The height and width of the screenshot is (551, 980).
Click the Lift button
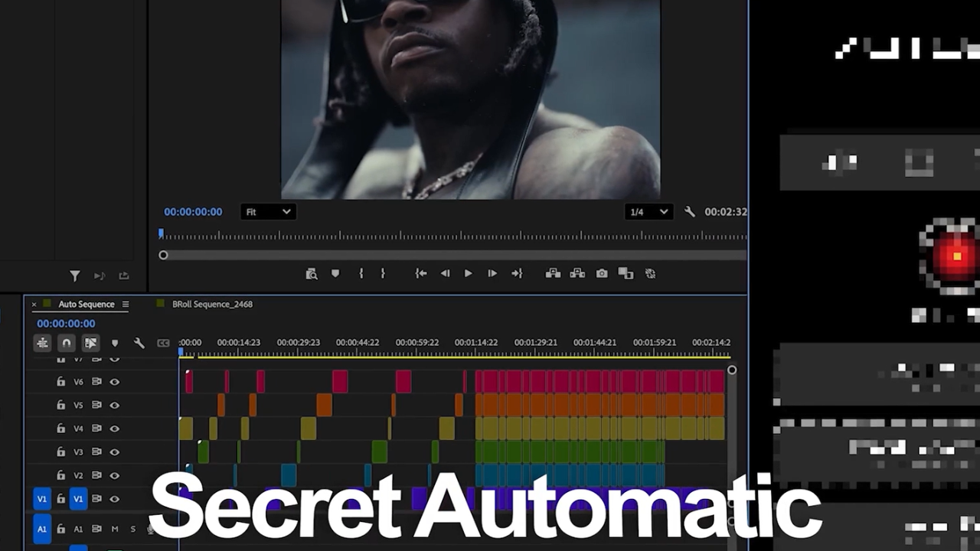pyautogui.click(x=553, y=273)
